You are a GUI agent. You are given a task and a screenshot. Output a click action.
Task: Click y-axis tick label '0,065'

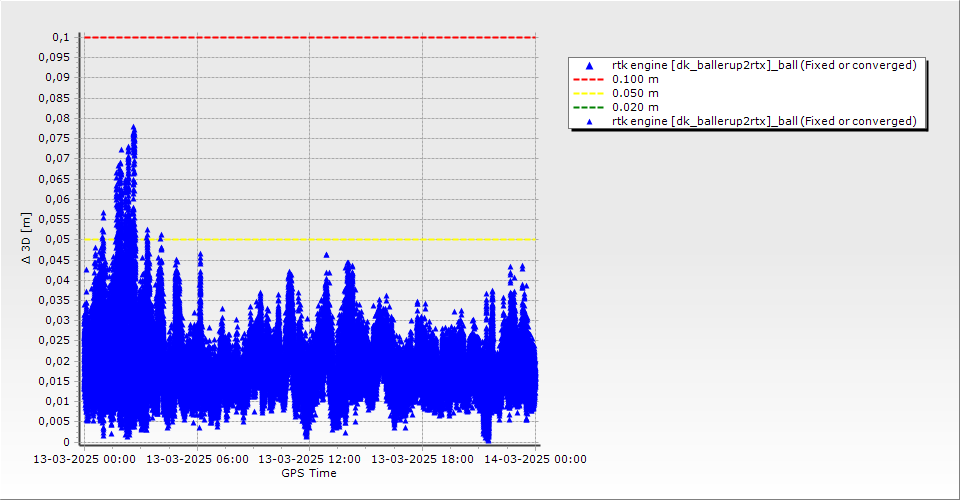[x=54, y=179]
